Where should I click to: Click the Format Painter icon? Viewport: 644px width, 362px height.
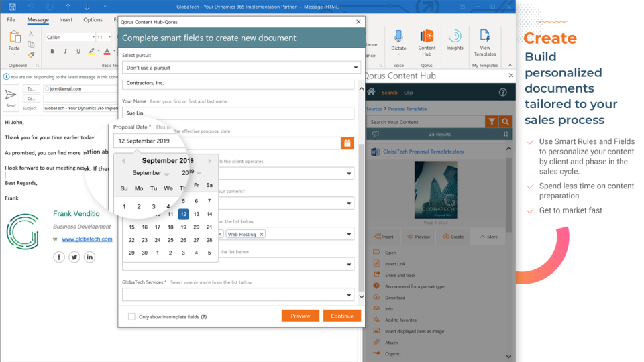(x=32, y=54)
